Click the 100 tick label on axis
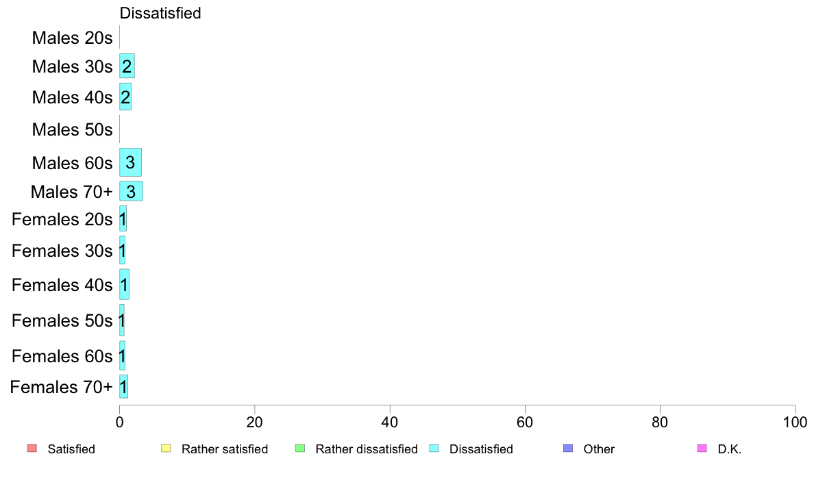This screenshot has width=814, height=504. [795, 422]
